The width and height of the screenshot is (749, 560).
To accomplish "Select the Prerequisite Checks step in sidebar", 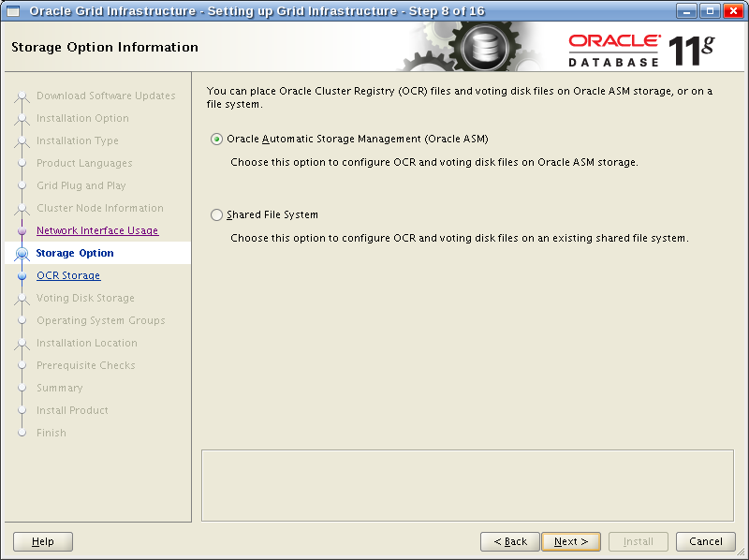I will tap(85, 365).
